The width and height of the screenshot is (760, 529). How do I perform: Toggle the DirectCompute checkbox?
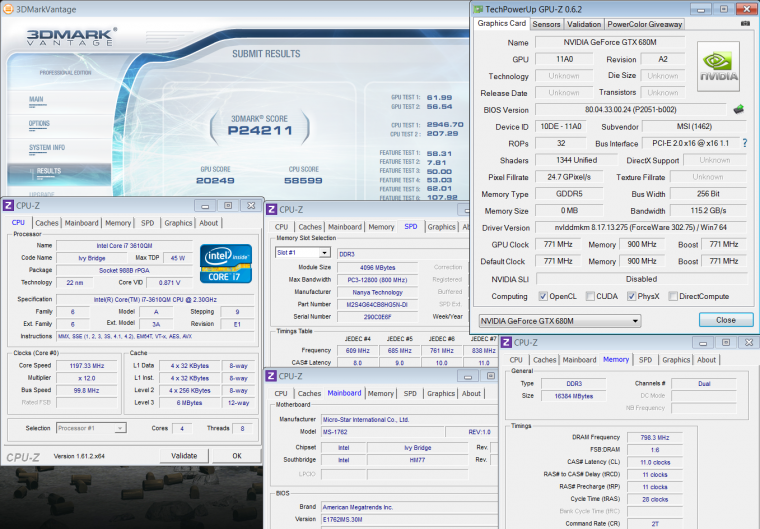tap(672, 296)
